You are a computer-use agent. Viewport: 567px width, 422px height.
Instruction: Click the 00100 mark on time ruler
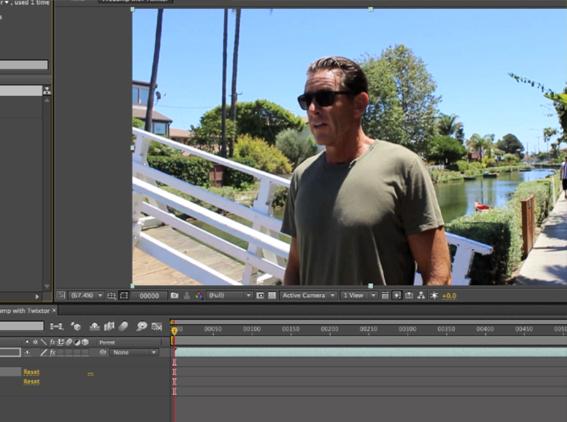point(252,329)
